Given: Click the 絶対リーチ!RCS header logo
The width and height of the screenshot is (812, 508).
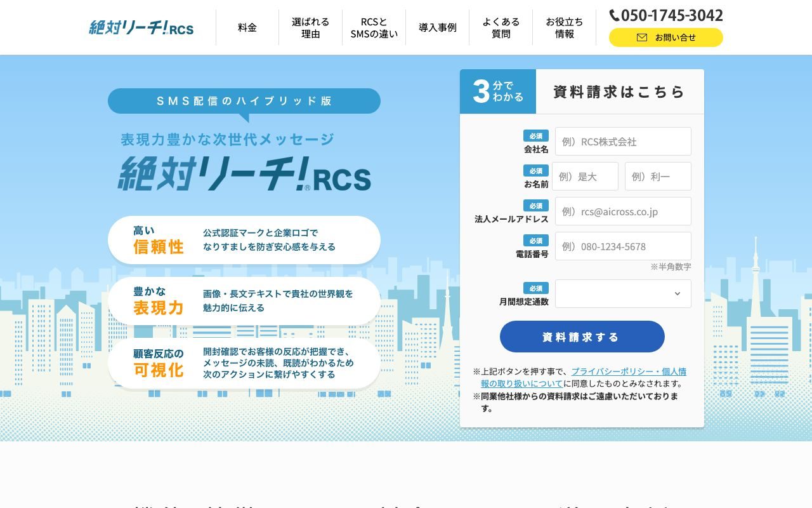Looking at the screenshot, I should coord(141,28).
